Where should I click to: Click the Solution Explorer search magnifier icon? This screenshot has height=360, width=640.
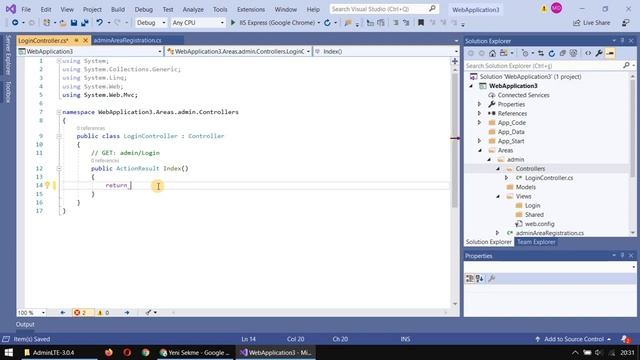[626, 65]
